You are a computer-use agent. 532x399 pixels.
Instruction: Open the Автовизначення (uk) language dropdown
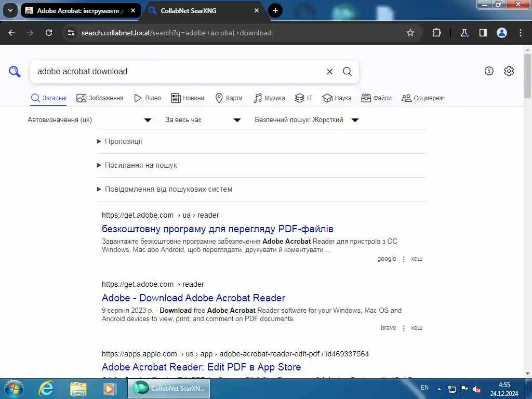tap(89, 120)
